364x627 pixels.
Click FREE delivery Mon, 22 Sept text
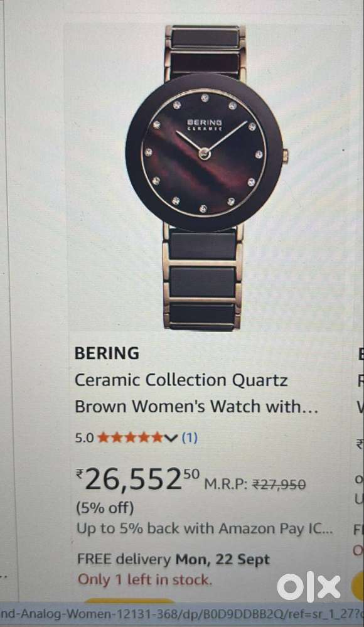[x=173, y=559]
